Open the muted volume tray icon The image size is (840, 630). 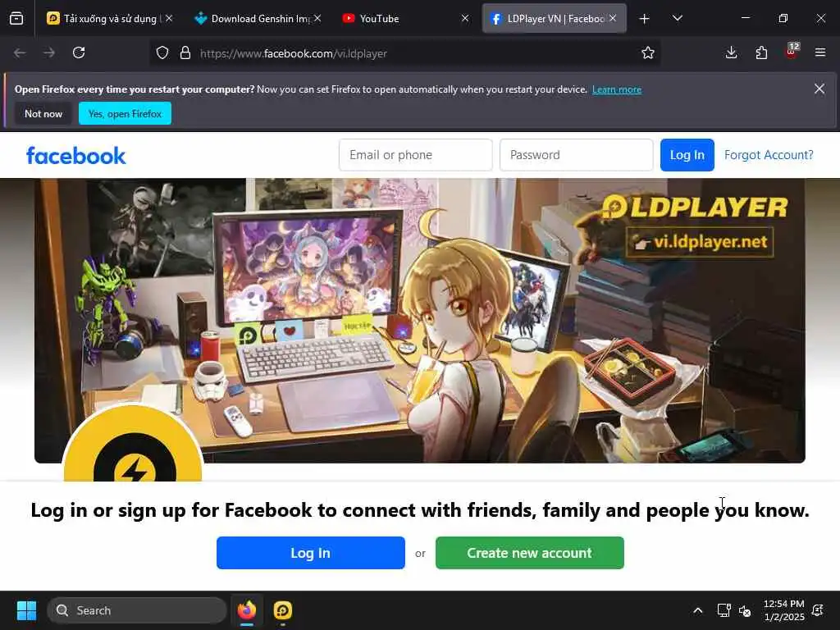click(x=745, y=610)
